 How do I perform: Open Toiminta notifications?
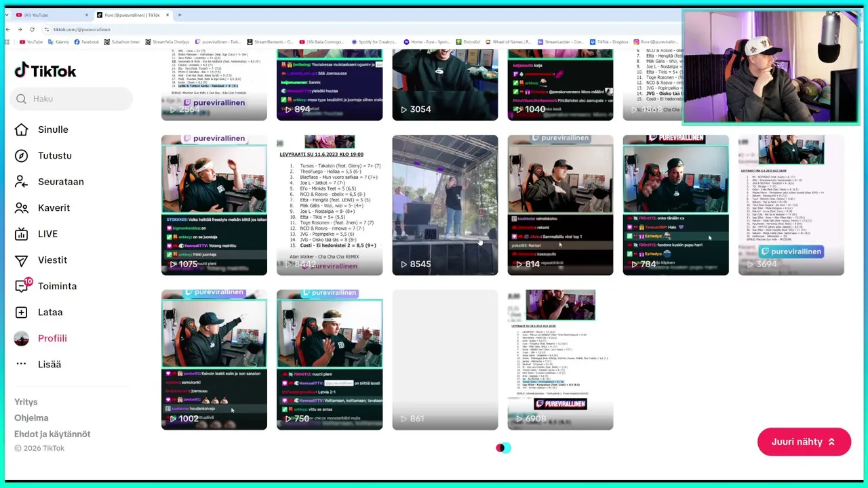(x=57, y=286)
